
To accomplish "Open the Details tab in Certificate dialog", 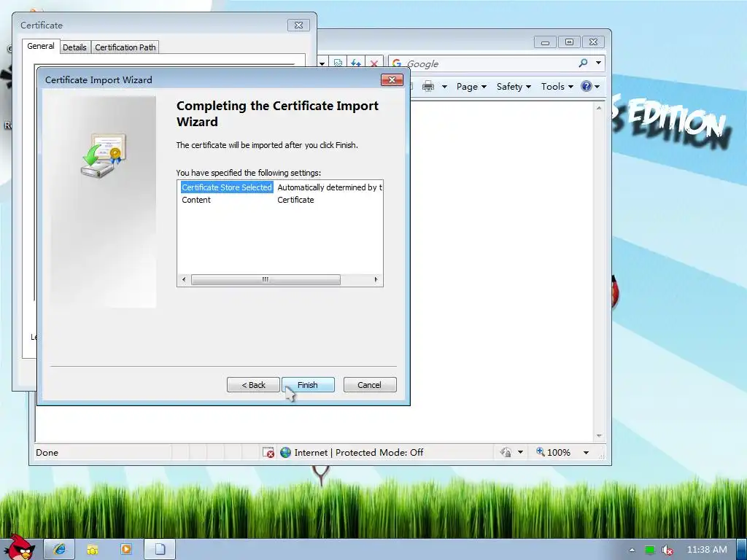I will [75, 47].
